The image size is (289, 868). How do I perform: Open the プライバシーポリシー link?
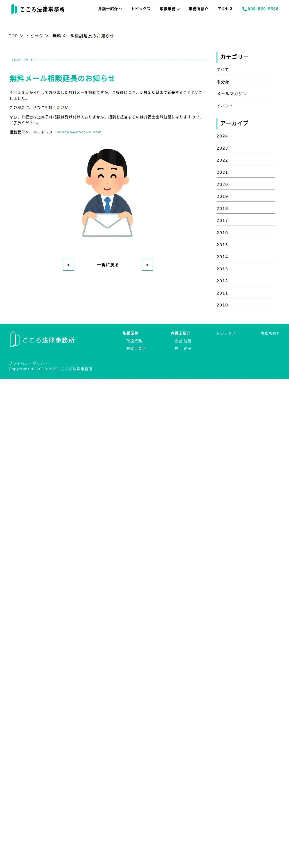click(x=28, y=363)
